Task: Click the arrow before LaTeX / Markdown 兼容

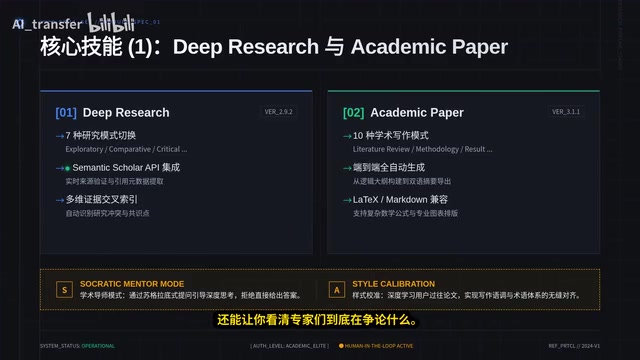Action: coord(347,200)
